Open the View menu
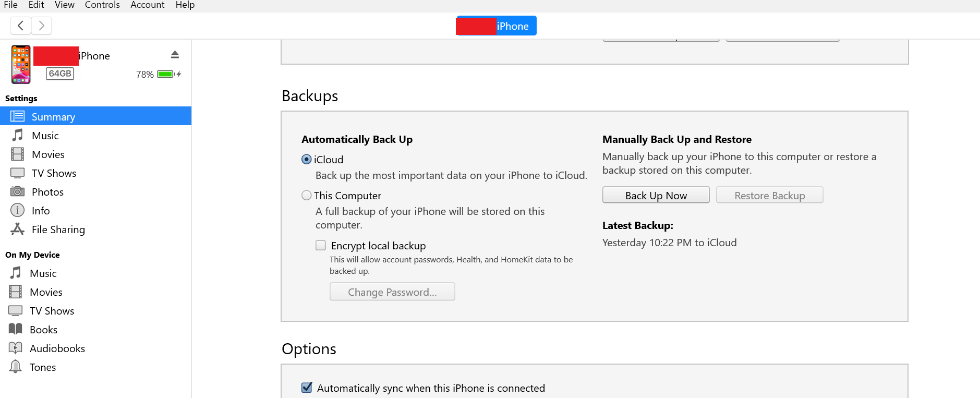 coord(65,5)
